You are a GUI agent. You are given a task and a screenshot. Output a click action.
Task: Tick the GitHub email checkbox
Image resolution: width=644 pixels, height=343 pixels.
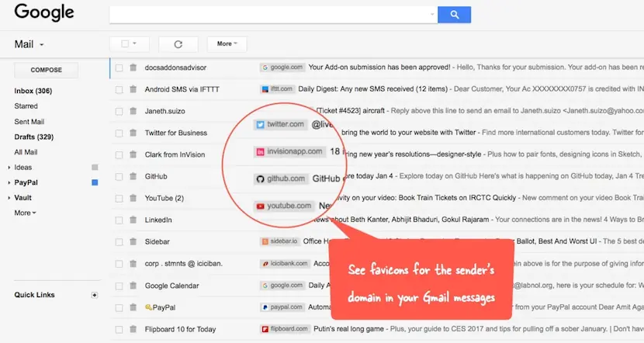tap(119, 177)
